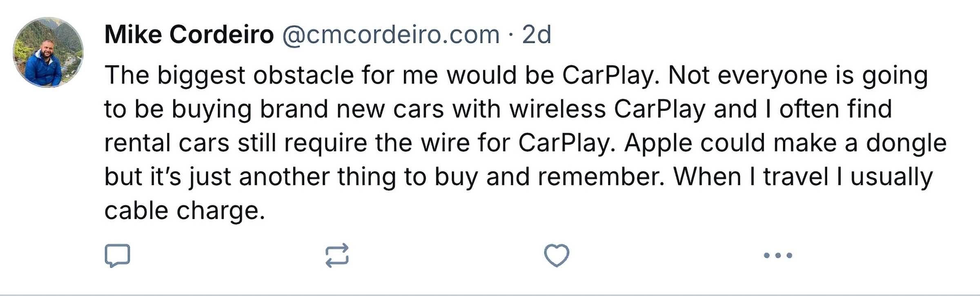Show the overflow menu for this post

point(778,256)
